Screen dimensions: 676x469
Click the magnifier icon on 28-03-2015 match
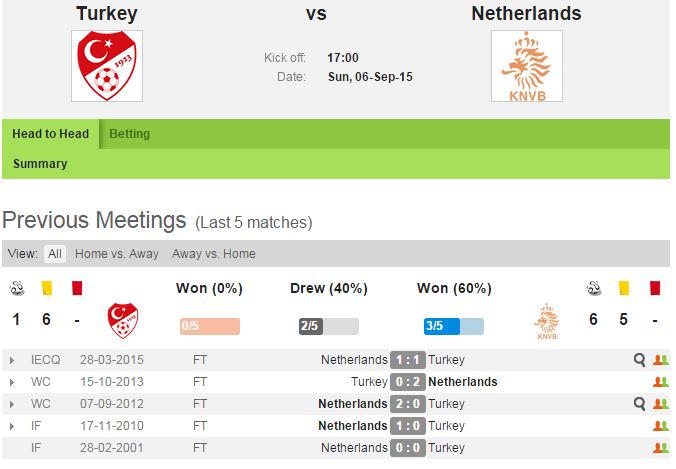coord(640,360)
